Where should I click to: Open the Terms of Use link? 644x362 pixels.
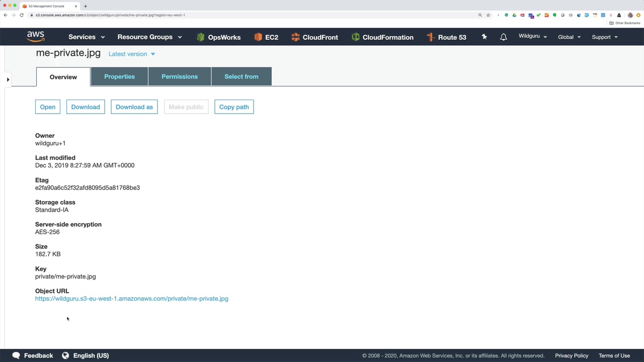[614, 355]
